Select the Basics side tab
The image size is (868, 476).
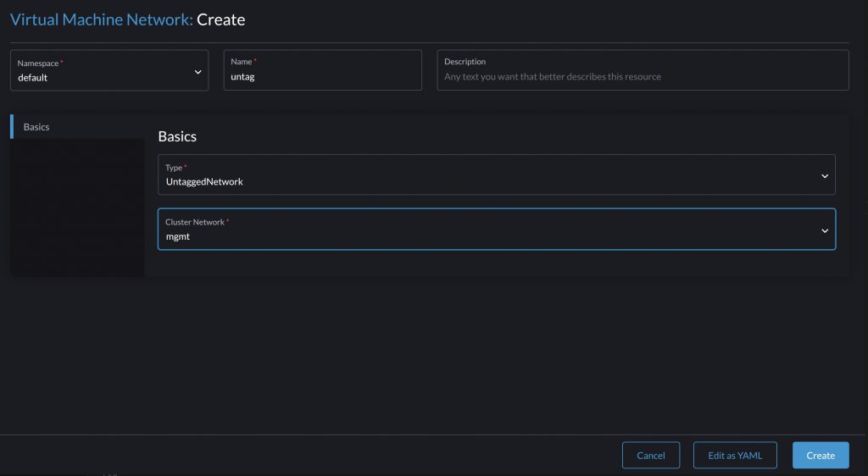36,127
